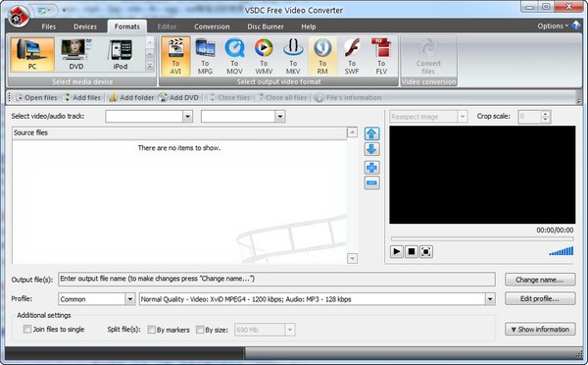Click the black video preview area
588x365 pixels.
point(482,175)
